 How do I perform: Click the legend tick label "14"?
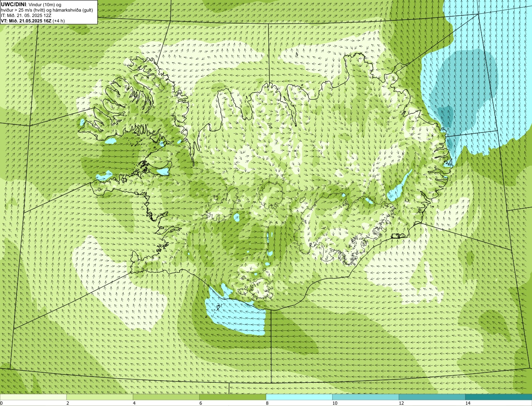tap(468, 403)
